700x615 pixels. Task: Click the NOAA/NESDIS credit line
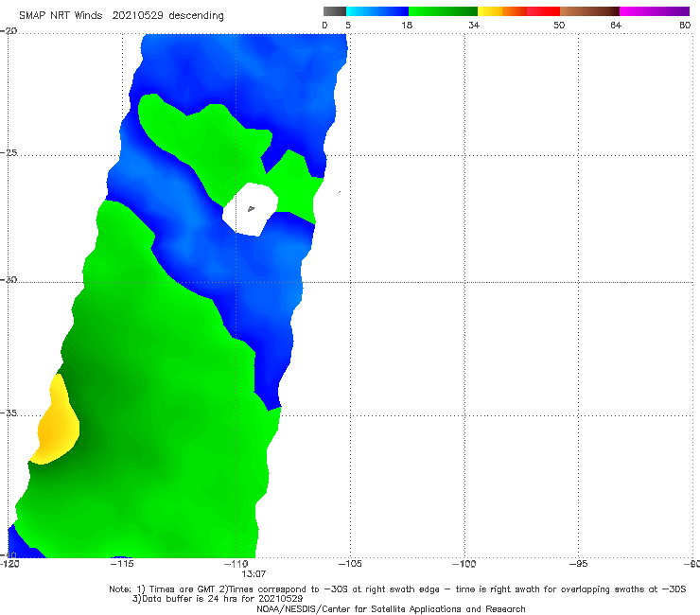click(x=391, y=609)
